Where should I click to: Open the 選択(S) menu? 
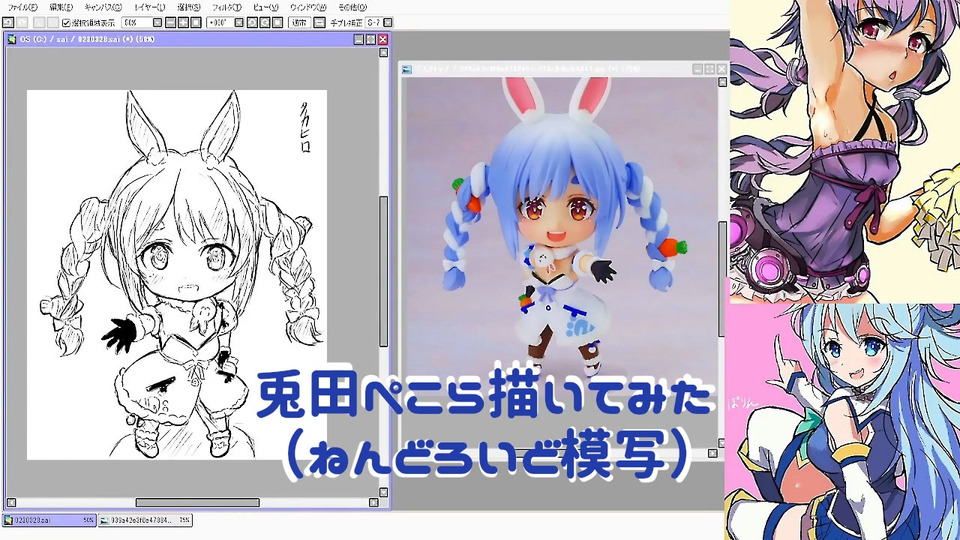tap(189, 7)
